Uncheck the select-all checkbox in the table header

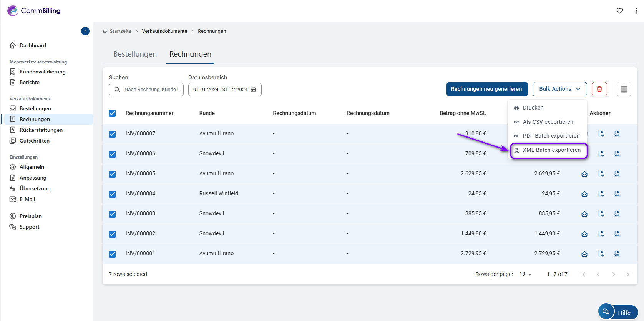coord(112,113)
